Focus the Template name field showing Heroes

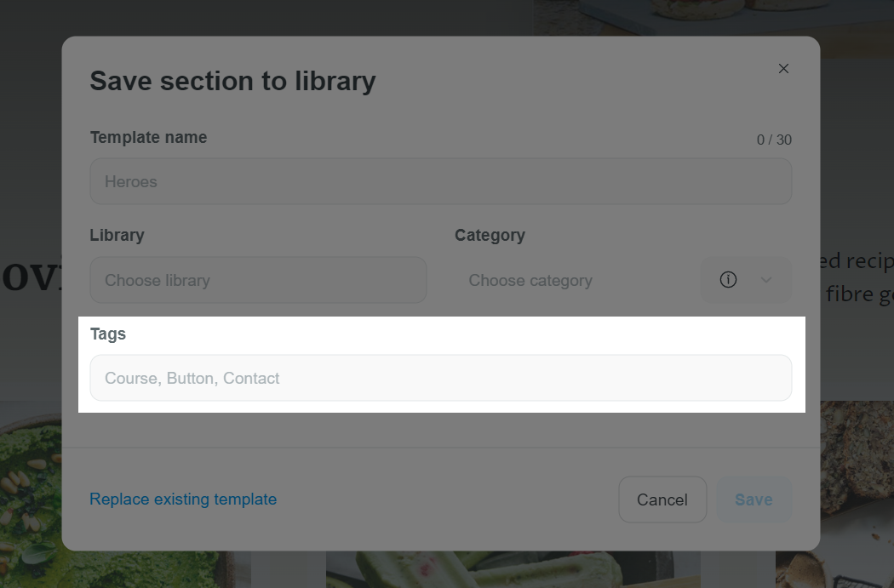coord(441,181)
